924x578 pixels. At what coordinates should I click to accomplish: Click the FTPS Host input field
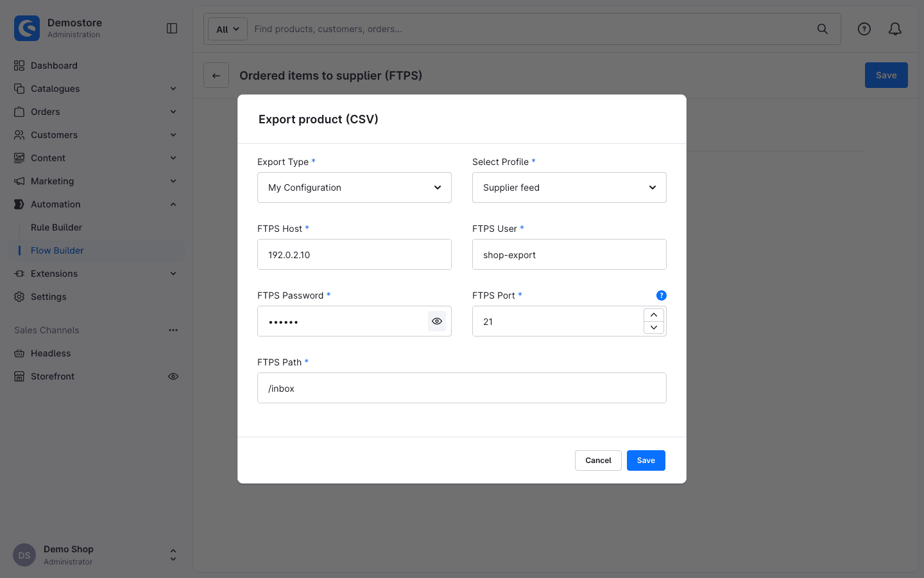[354, 254]
